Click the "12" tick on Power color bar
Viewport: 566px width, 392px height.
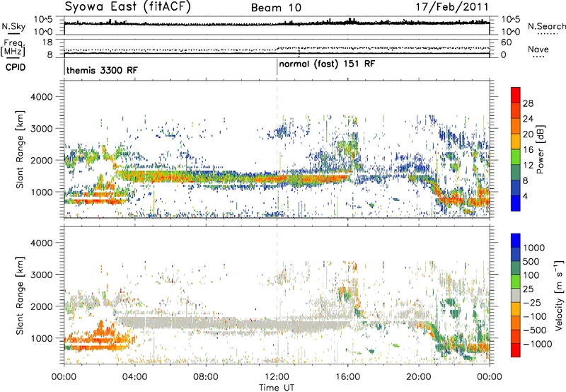click(x=528, y=166)
